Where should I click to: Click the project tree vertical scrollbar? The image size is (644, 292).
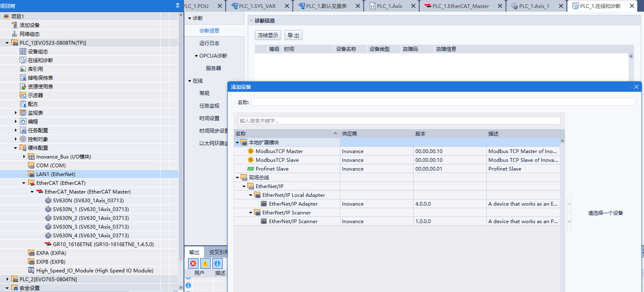tap(181, 125)
